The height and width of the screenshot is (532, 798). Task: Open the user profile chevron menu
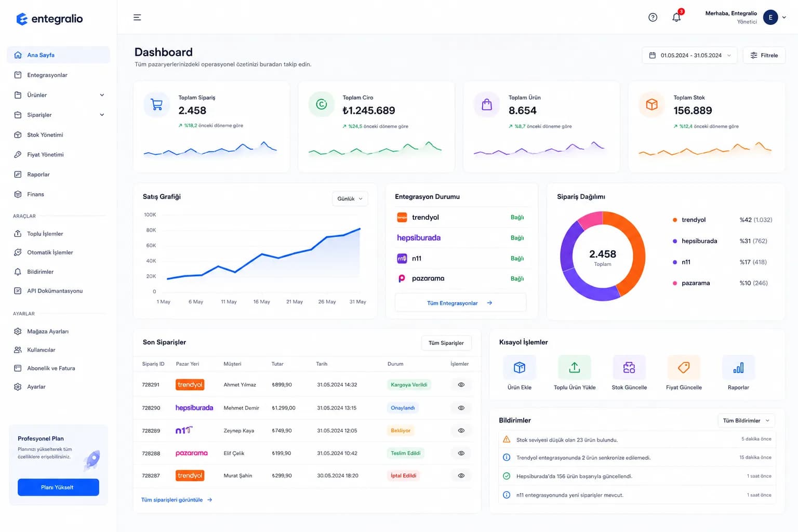(784, 18)
